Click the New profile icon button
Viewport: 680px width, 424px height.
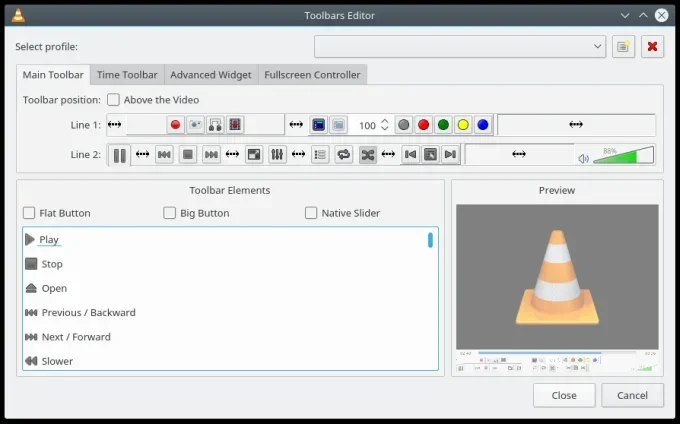pos(623,46)
